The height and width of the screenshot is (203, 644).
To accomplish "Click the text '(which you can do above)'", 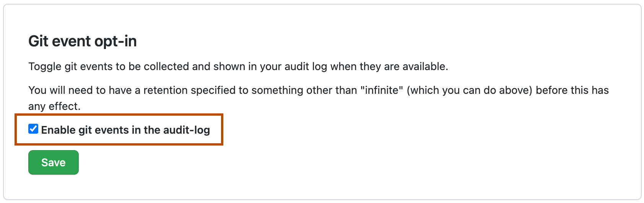I will point(469,90).
